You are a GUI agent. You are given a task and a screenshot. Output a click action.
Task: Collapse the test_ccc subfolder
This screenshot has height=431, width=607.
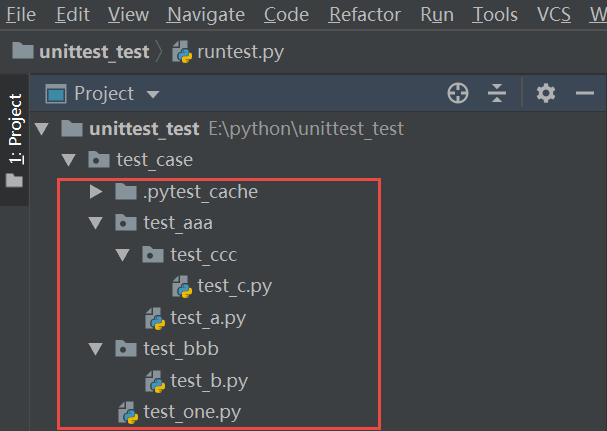[123, 255]
